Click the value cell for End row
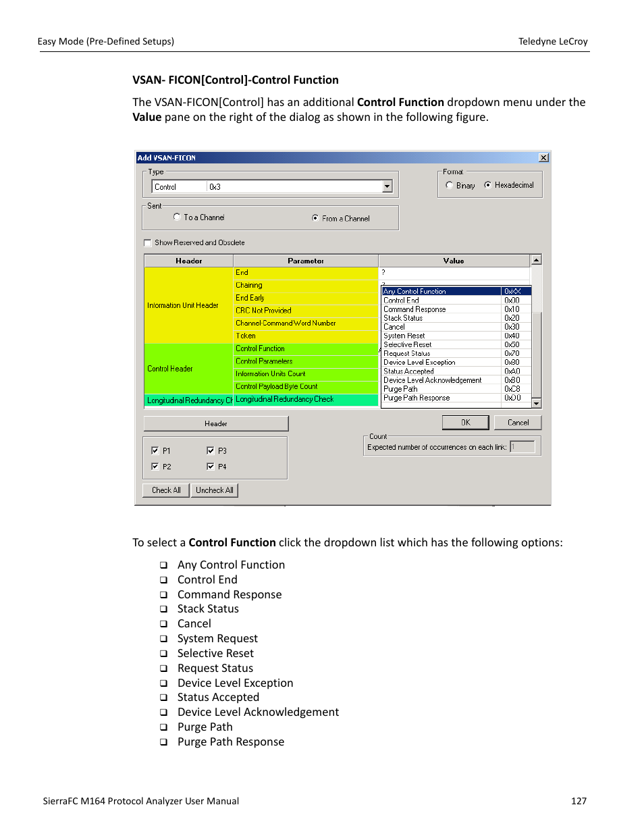The height and width of the screenshot is (834, 644). [x=455, y=273]
